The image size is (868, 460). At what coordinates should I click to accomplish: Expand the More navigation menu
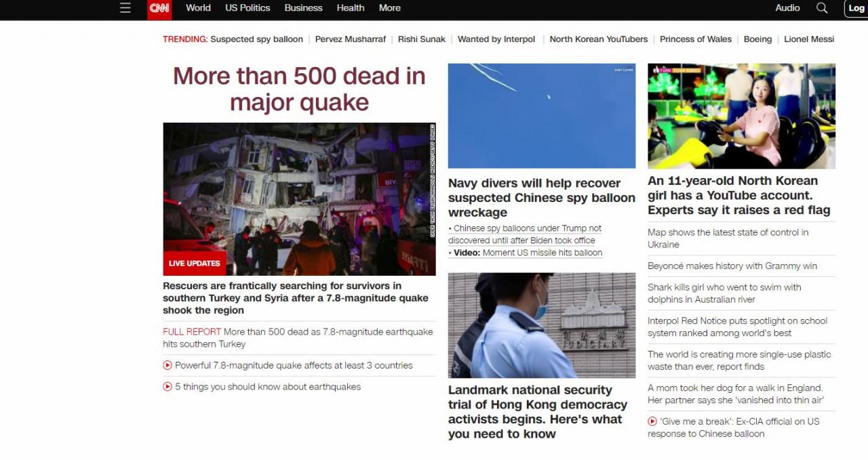[389, 8]
